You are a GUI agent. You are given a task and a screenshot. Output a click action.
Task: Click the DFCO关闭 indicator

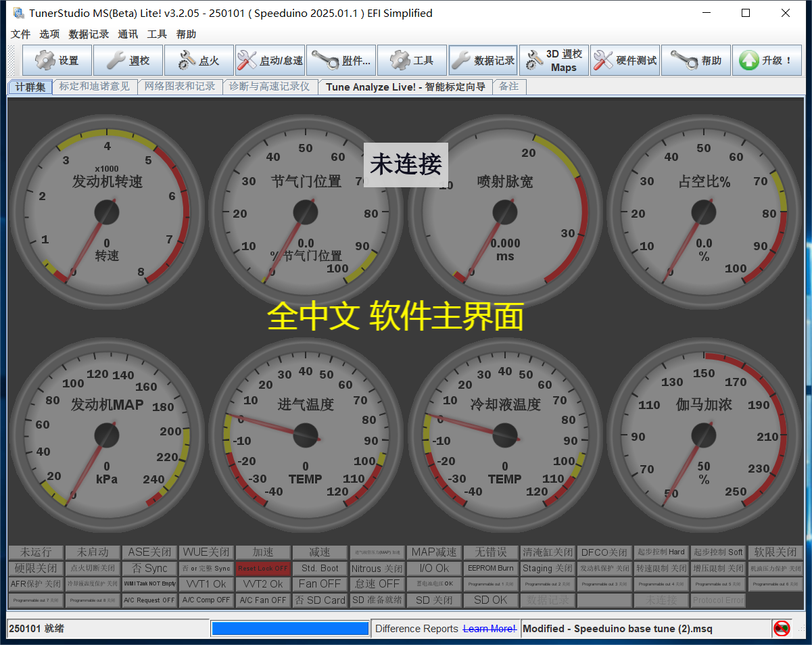604,552
